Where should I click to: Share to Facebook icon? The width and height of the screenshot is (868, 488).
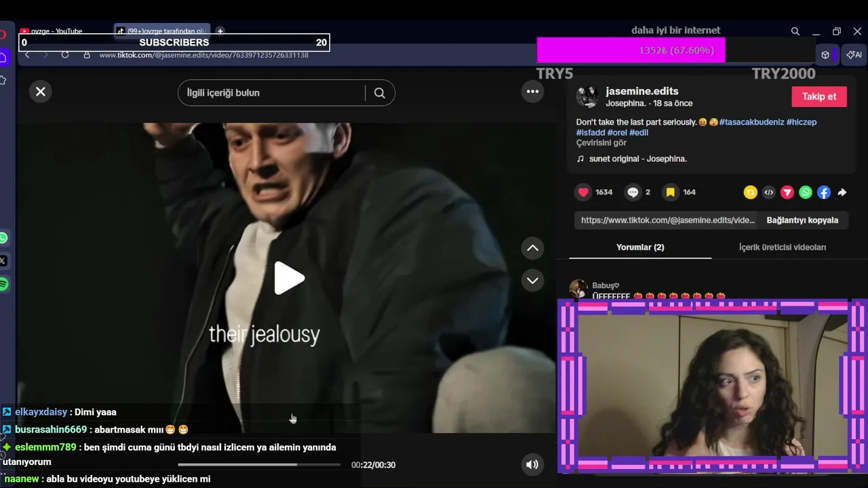click(823, 192)
